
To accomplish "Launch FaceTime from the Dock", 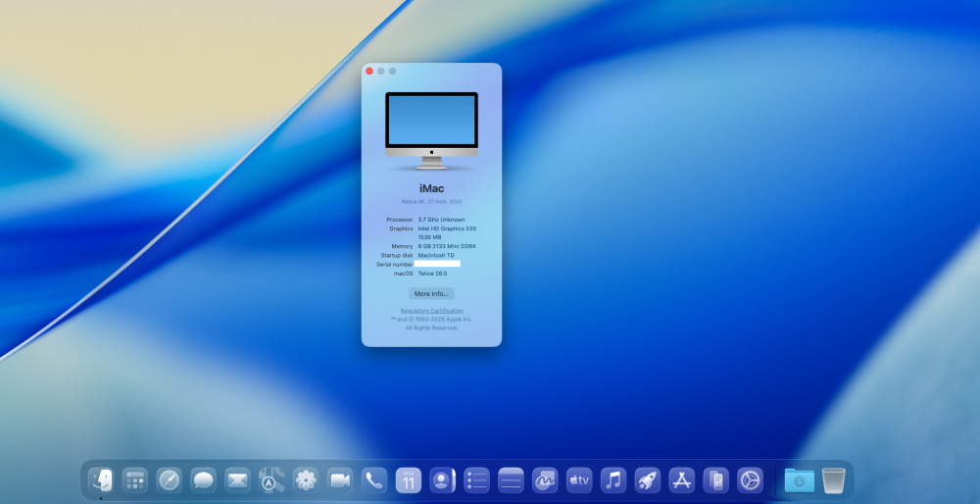I will (x=340, y=480).
